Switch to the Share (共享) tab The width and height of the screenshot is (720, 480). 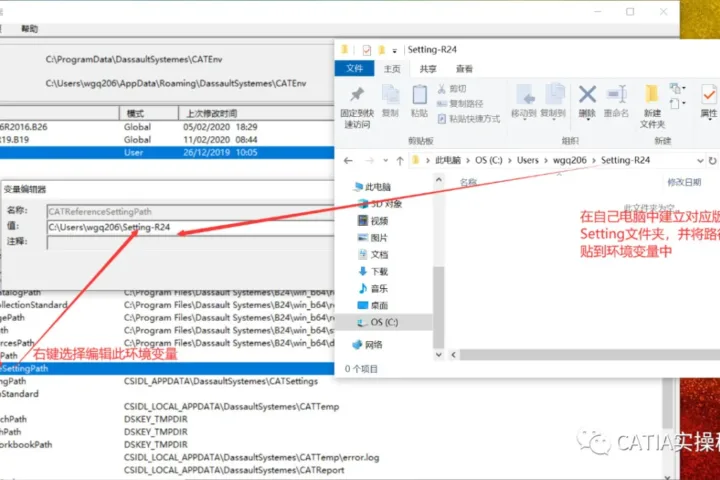coord(428,69)
